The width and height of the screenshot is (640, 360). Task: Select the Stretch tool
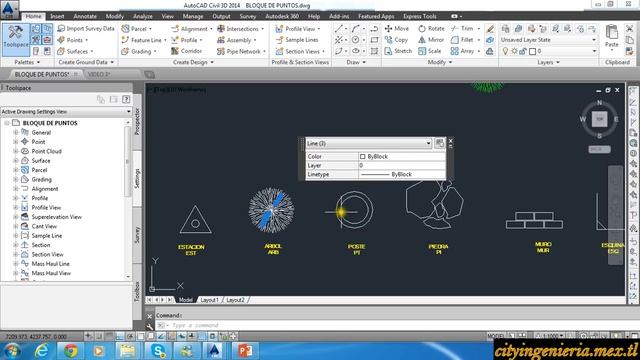[x=398, y=51]
